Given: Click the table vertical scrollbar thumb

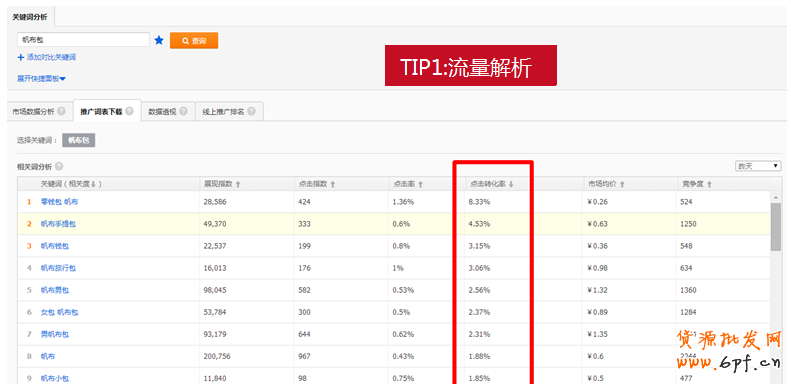Looking at the screenshot, I should click(776, 226).
